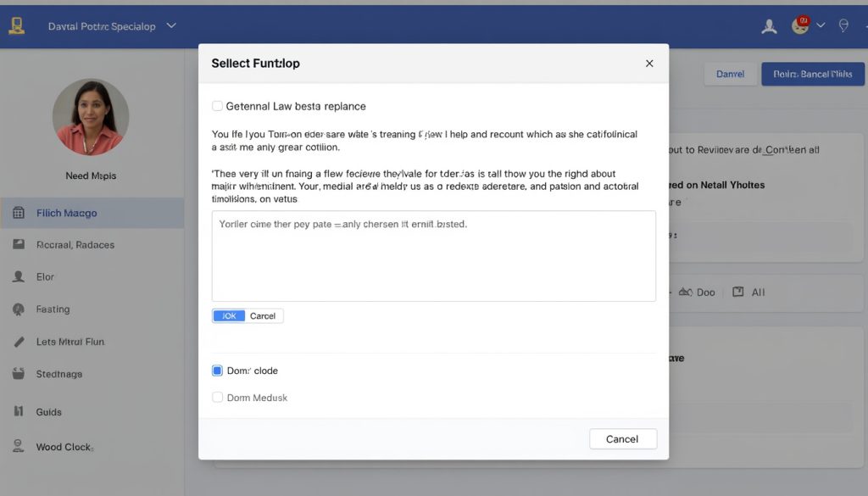The image size is (868, 496).
Task: Close the Sellect Funtlop dialog with X
Action: [x=649, y=64]
